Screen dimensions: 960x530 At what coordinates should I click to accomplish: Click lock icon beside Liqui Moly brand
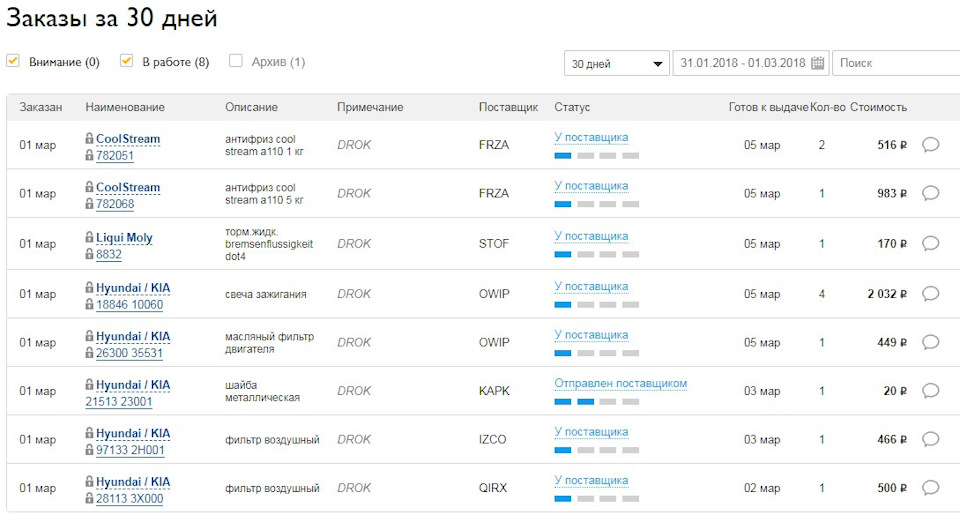point(89,237)
